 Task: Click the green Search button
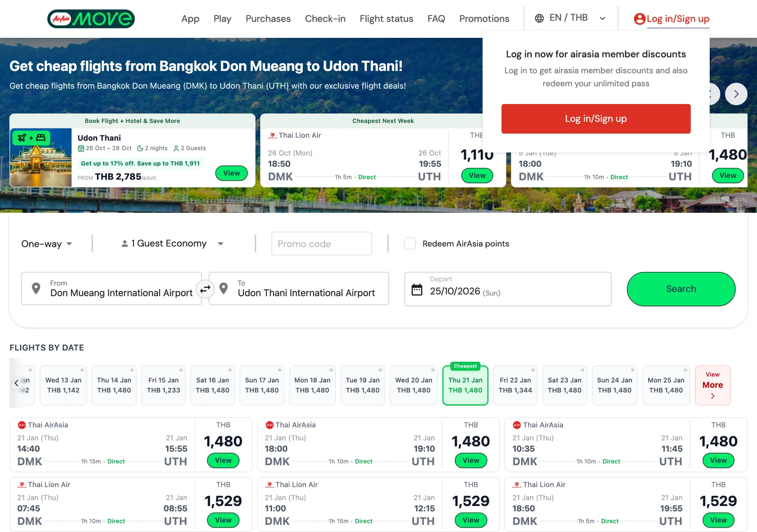681,289
